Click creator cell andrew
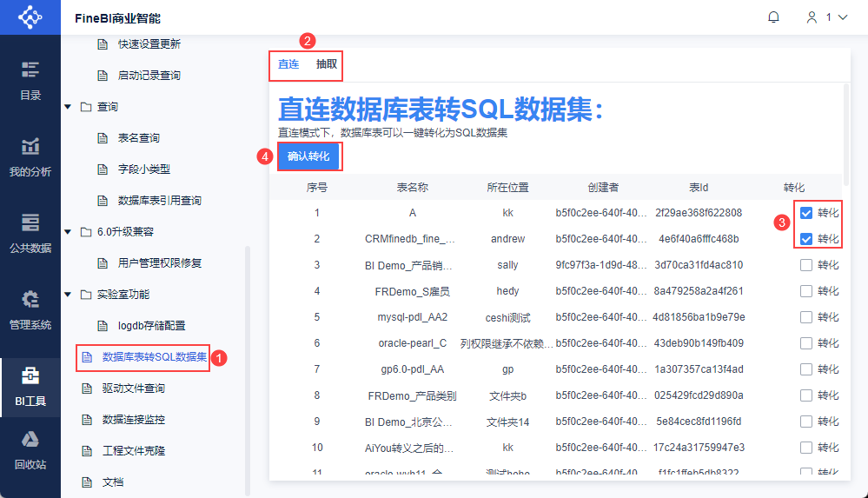Image resolution: width=868 pixels, height=498 pixels. click(507, 239)
